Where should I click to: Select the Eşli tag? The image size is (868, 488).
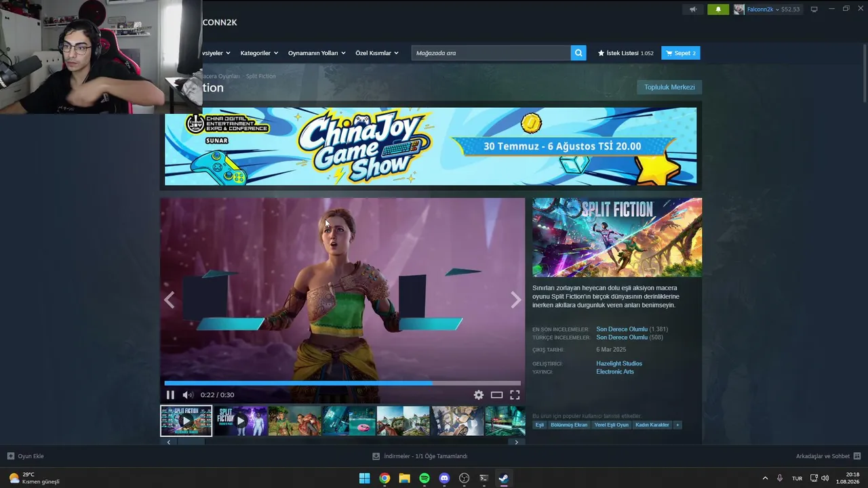[540, 425]
